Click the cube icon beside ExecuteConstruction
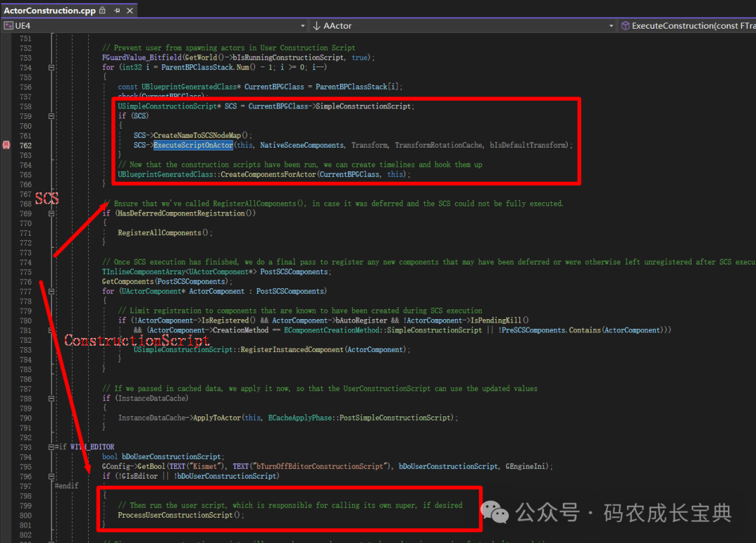 [624, 24]
